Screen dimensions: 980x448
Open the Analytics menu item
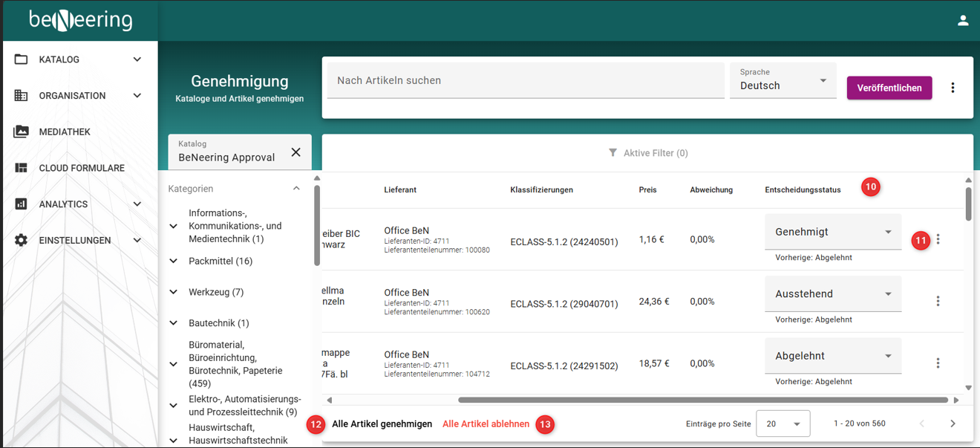point(64,204)
